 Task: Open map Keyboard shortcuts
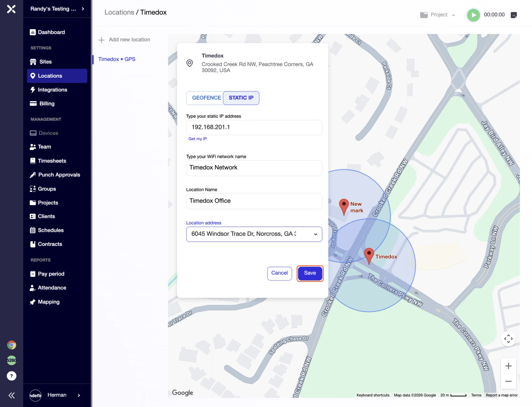point(373,395)
